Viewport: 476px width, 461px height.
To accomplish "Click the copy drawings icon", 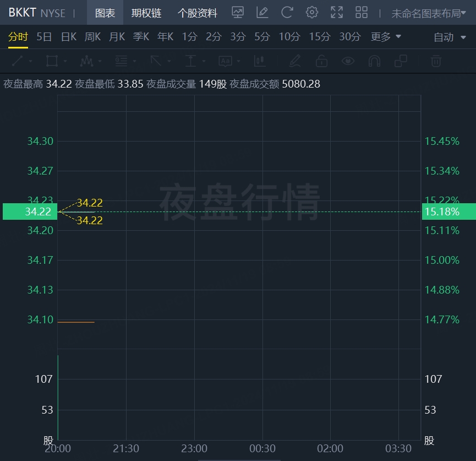I will (x=401, y=61).
